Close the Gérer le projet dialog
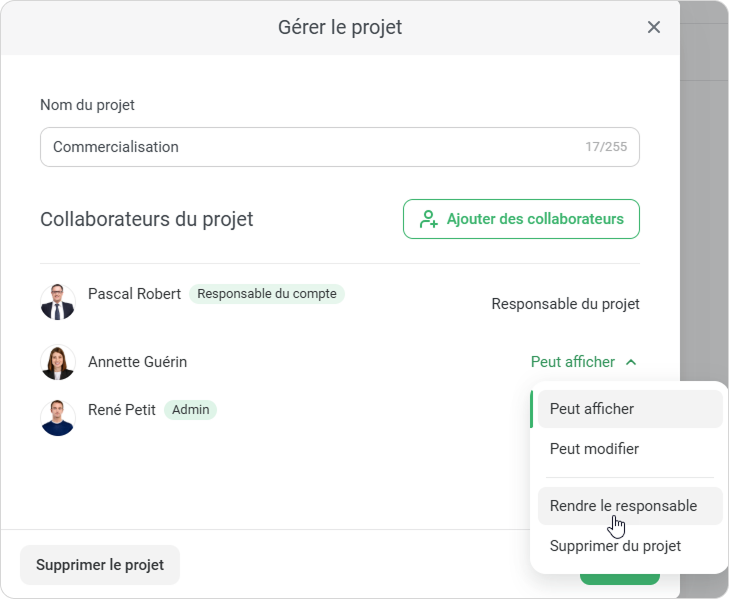729x599 pixels. (x=654, y=27)
